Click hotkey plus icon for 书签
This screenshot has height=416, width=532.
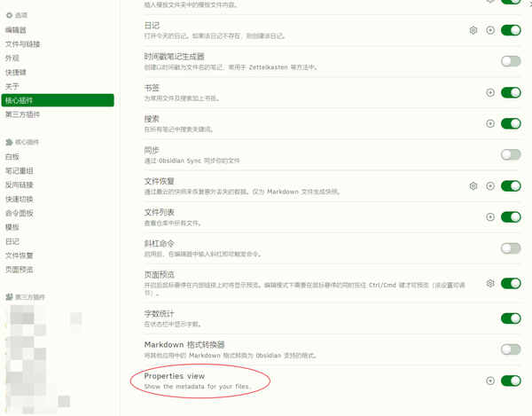pyautogui.click(x=490, y=92)
